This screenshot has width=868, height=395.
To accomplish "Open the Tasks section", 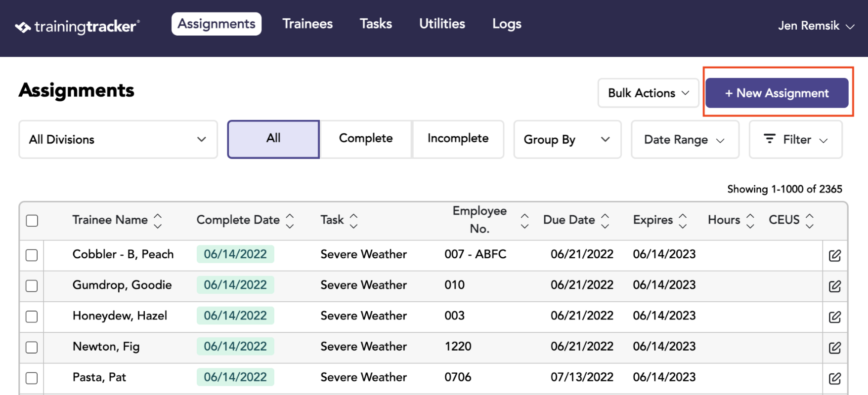I will click(376, 24).
